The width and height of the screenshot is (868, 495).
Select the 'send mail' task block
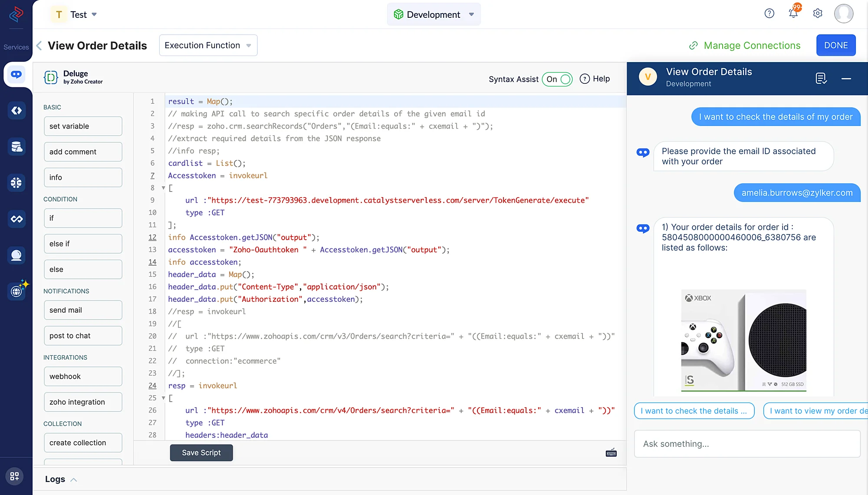pos(83,310)
